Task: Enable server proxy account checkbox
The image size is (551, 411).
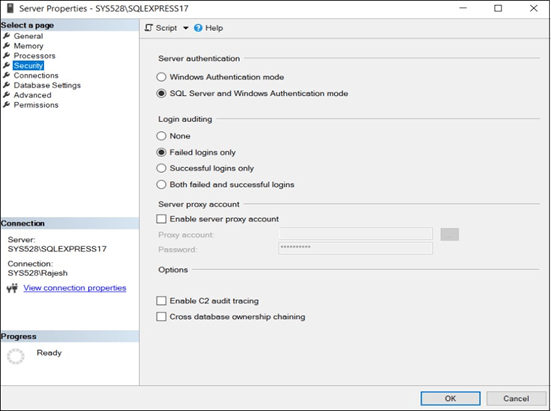Action: [x=161, y=219]
